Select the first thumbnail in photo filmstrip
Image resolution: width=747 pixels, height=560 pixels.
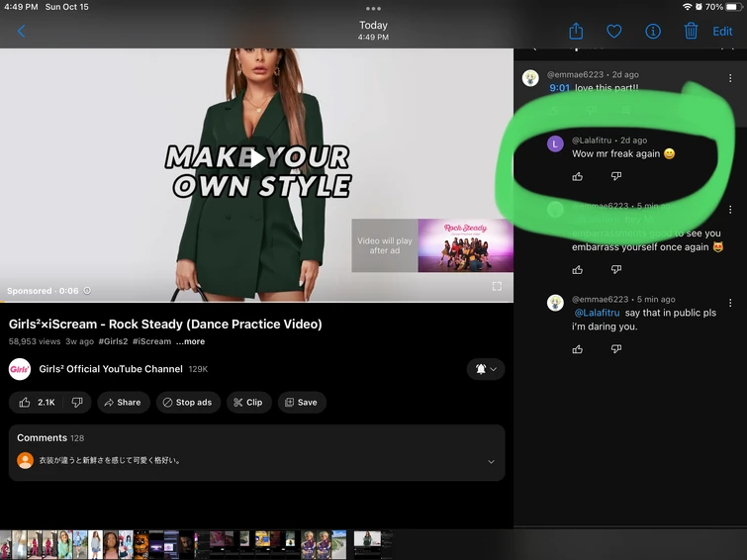(5, 544)
